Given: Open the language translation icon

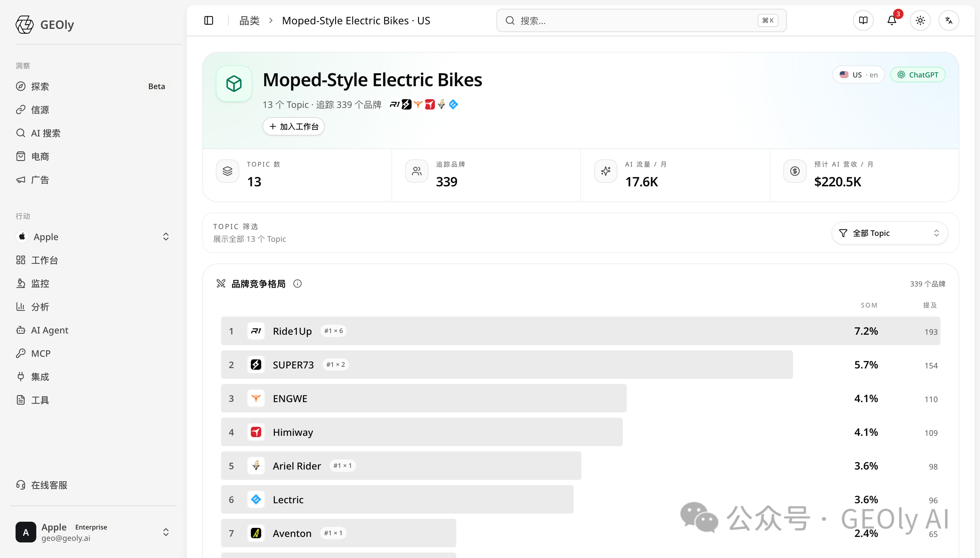Looking at the screenshot, I should (x=949, y=20).
